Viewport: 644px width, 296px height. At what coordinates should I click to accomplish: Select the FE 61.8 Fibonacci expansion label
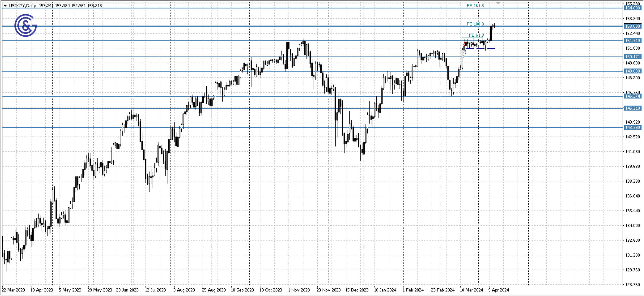coord(476,35)
